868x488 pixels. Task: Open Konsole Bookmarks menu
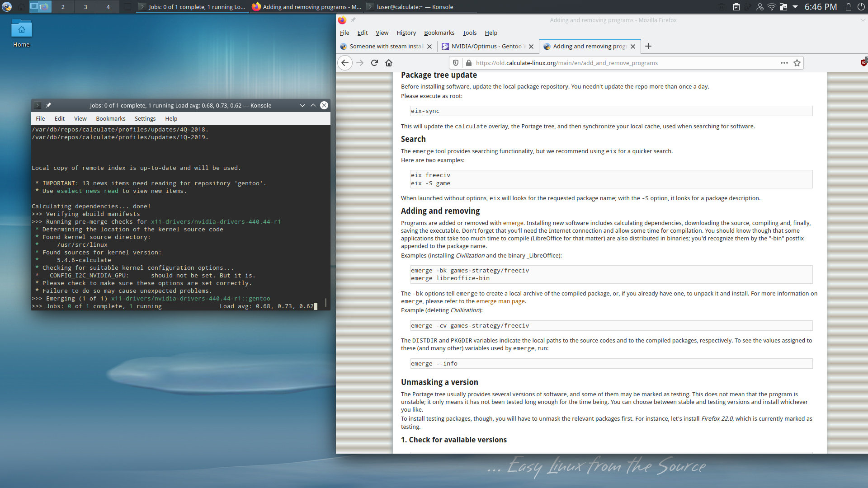(x=111, y=118)
